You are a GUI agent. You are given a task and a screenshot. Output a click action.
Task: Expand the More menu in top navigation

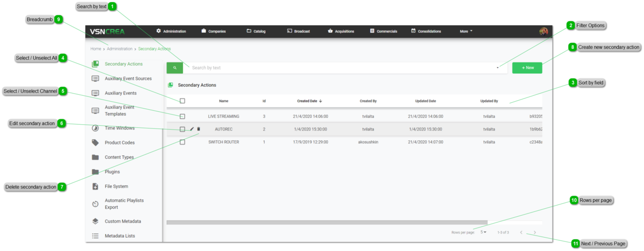pos(466,32)
